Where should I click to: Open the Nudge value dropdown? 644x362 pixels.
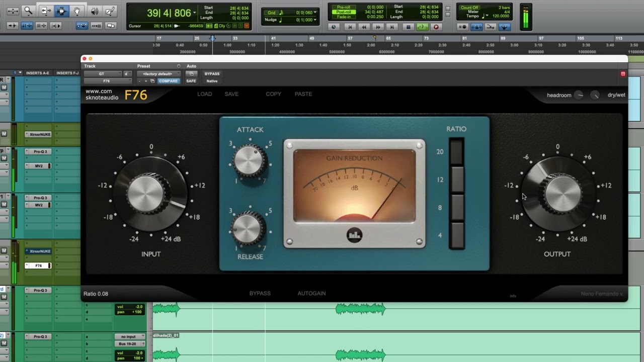(315, 20)
